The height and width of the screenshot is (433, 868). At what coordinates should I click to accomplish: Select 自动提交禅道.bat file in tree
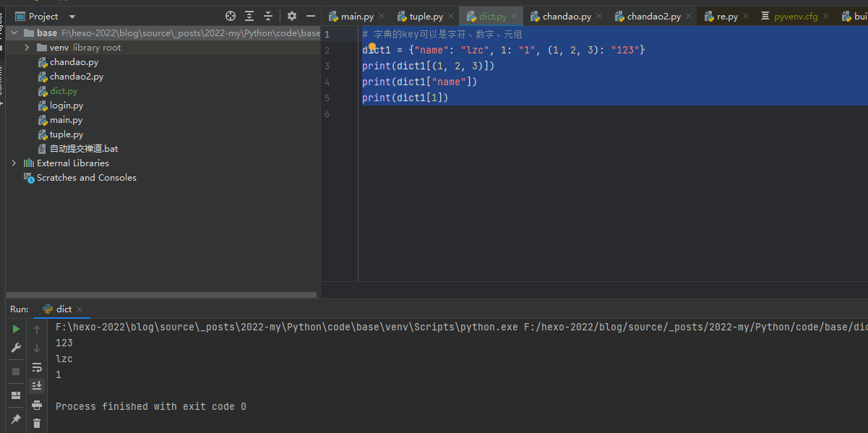(x=83, y=149)
